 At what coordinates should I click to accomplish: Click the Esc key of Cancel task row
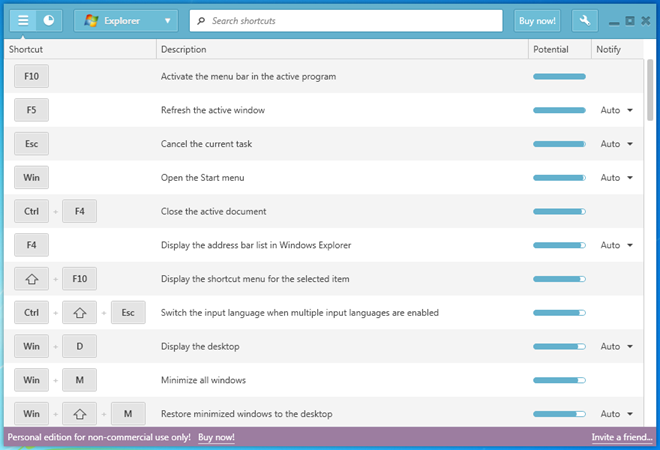pos(31,144)
